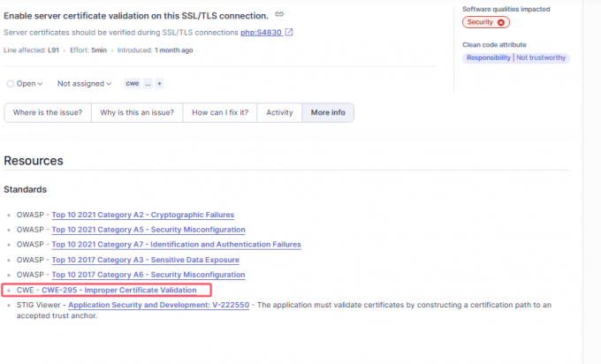Open CWE-295 Improper Certificate Validation link
Image resolution: width=601 pixels, height=364 pixels.
(118, 290)
